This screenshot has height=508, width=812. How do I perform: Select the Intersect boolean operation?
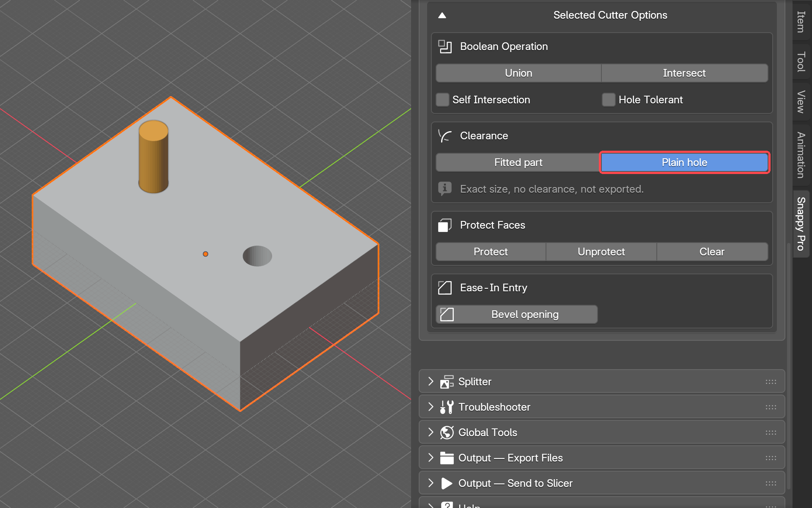684,73
